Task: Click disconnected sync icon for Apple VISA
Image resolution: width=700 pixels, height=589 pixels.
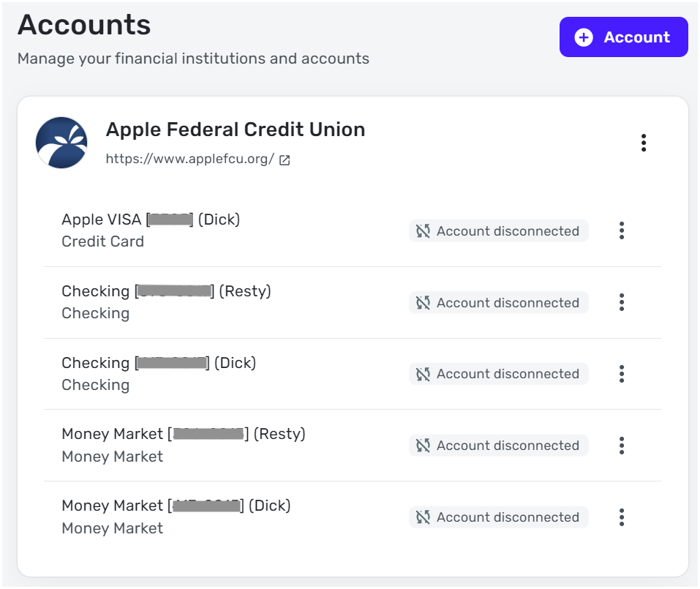Action: (x=423, y=231)
